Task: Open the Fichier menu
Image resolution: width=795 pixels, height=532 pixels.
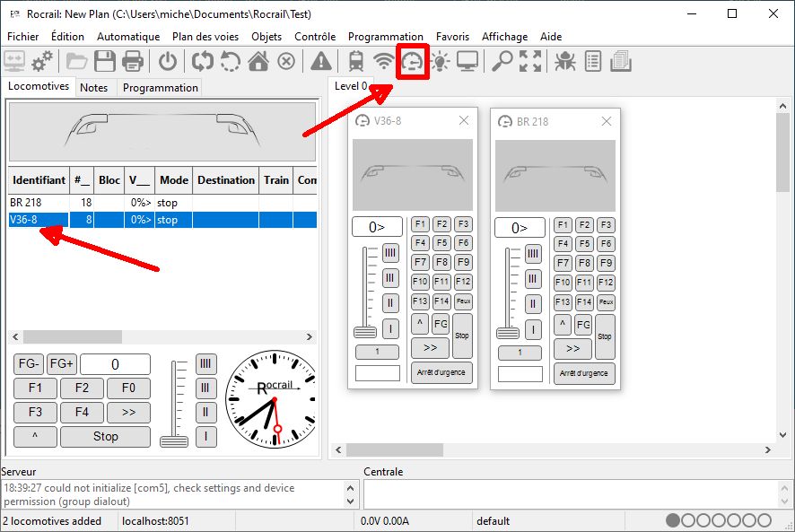Action: click(22, 37)
